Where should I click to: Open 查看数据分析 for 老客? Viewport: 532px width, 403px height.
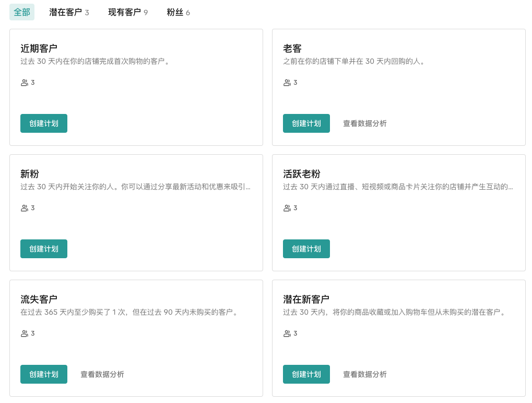click(x=364, y=123)
